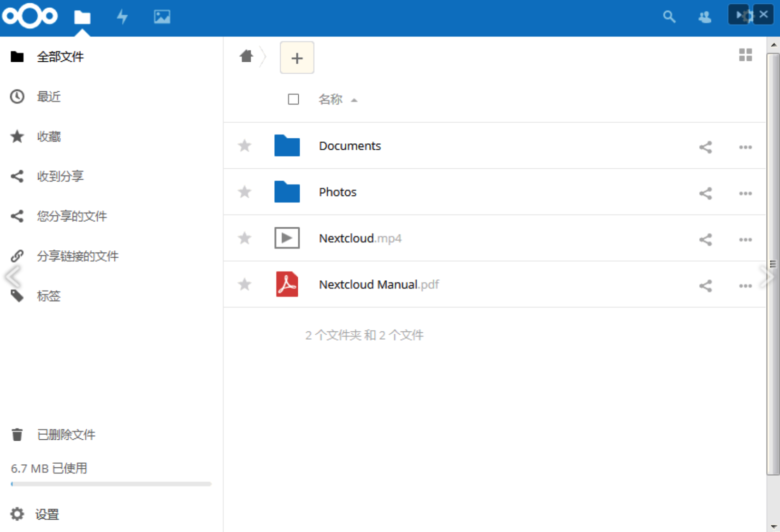Viewport: 780px width, 532px height.
Task: Click the tag icon beside 标签
Action: [x=17, y=296]
